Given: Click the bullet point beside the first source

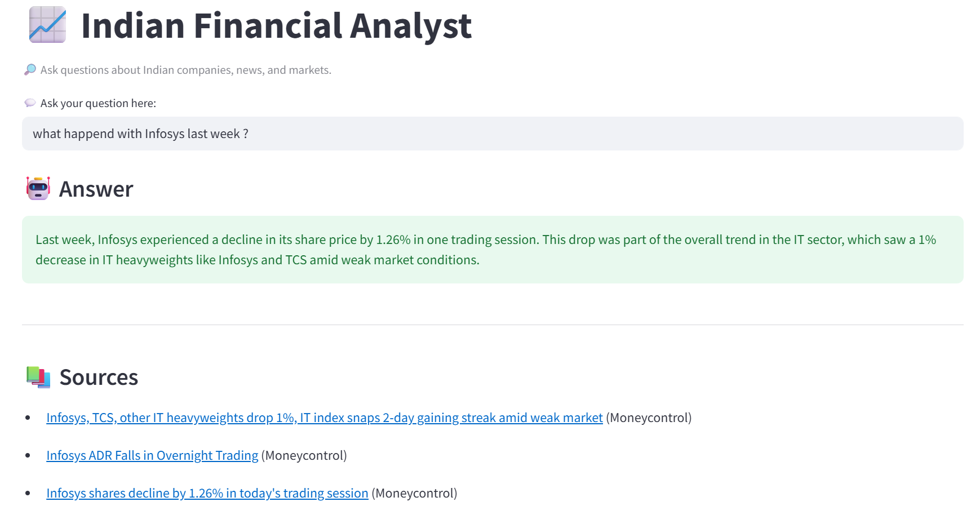Looking at the screenshot, I should click(26, 418).
